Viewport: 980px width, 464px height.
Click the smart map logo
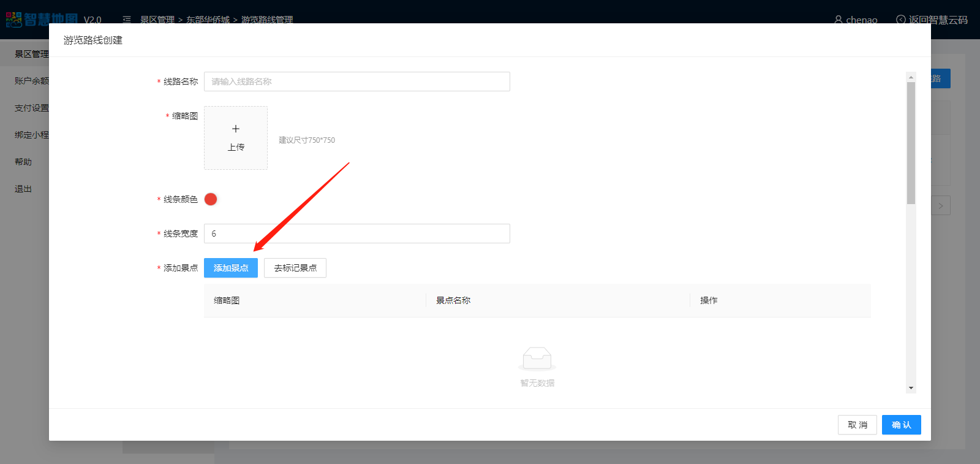pyautogui.click(x=42, y=19)
